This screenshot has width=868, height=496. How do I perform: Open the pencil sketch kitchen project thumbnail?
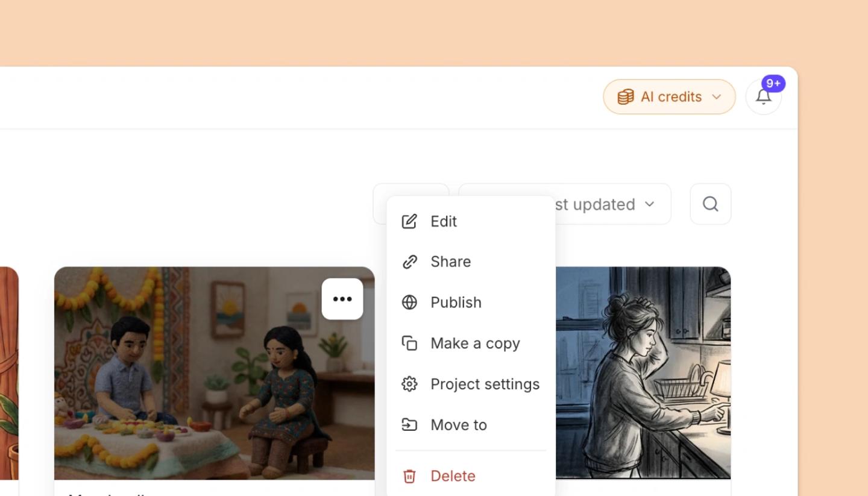pos(643,373)
